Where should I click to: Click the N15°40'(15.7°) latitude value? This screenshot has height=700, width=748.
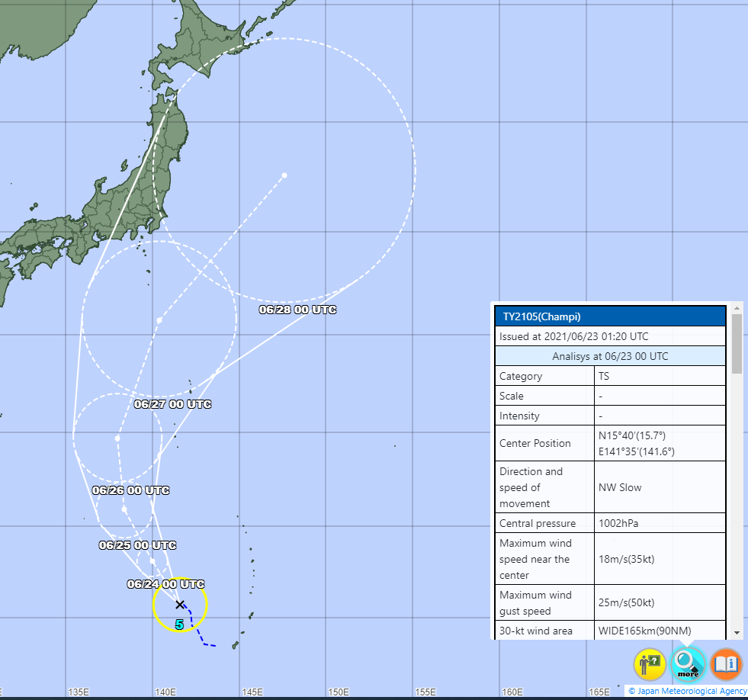tap(632, 435)
